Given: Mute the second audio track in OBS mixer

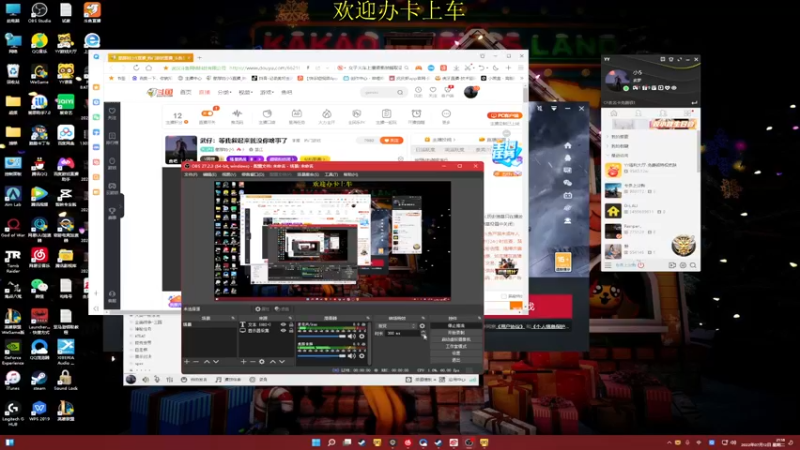Looking at the screenshot, I should point(351,356).
